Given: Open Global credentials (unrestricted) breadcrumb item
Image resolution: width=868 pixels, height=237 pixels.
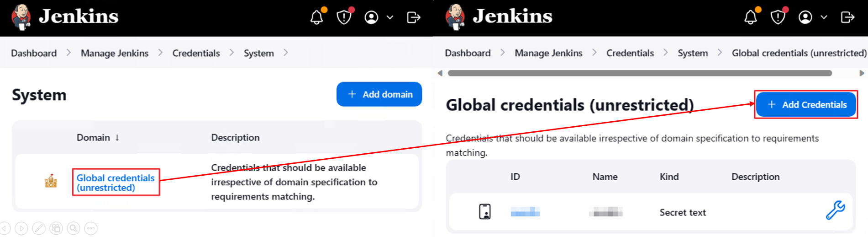Looking at the screenshot, I should [799, 53].
